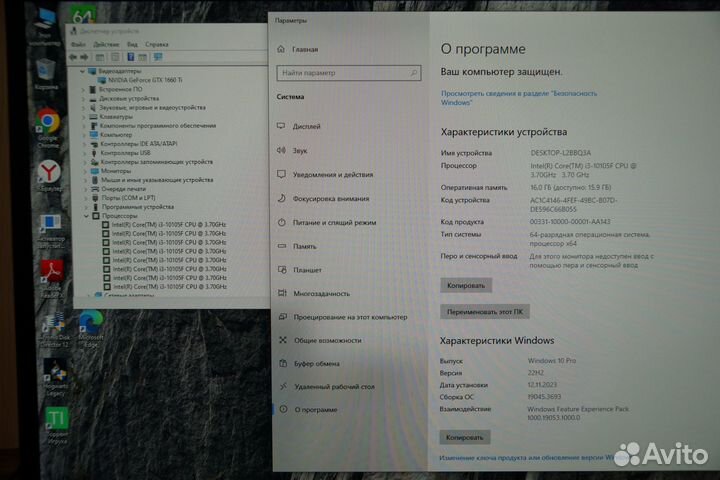The width and height of the screenshot is (720, 480).
Task: Launch Adobe Acrobat Reader desktop shortcut
Action: coord(52,272)
